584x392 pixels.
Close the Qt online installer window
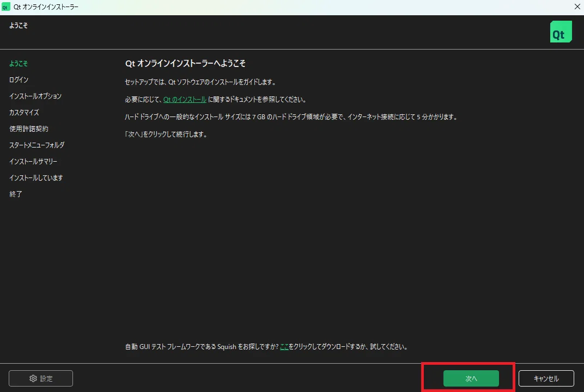click(x=577, y=7)
